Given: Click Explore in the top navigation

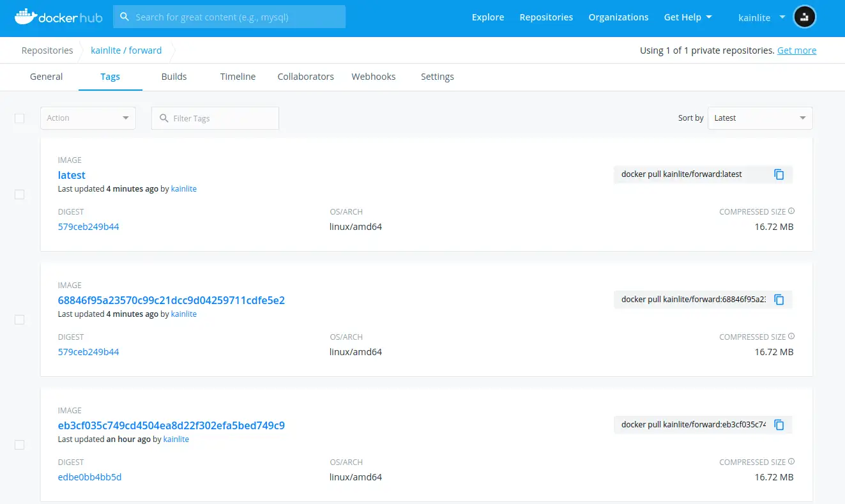Looking at the screenshot, I should (488, 17).
